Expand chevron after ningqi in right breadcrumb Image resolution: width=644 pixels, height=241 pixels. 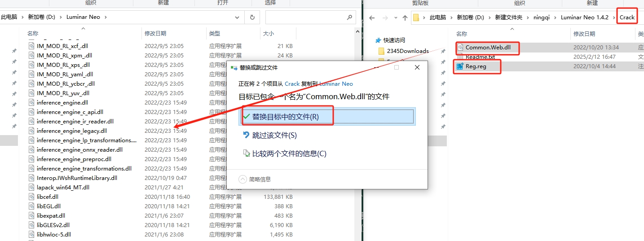coord(556,18)
